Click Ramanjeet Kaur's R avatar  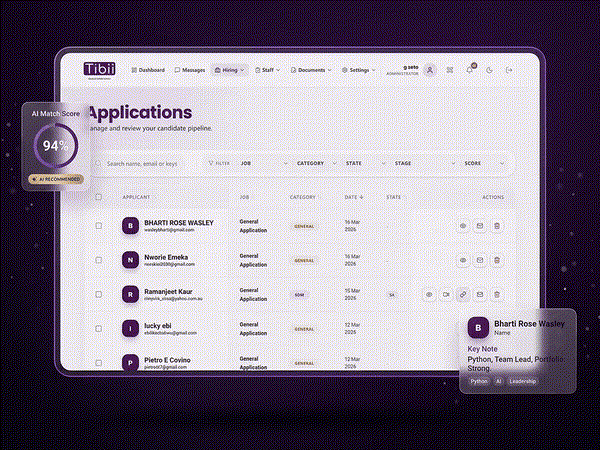pyautogui.click(x=130, y=295)
